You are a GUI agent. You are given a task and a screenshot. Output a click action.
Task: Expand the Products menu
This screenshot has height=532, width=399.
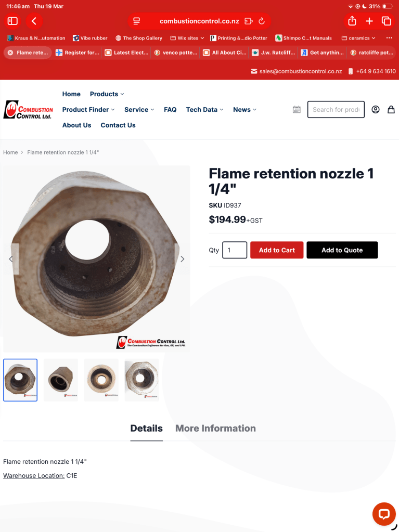(x=107, y=94)
